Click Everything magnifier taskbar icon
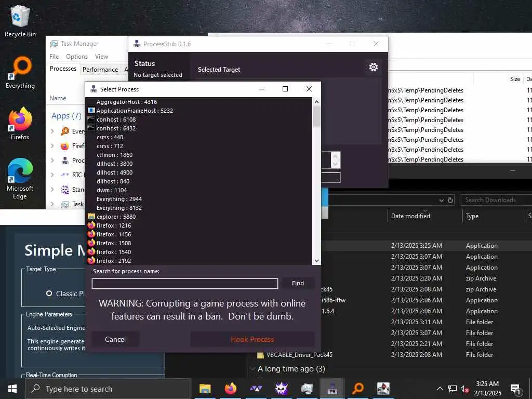Image resolution: width=532 pixels, height=399 pixels. 357,389
